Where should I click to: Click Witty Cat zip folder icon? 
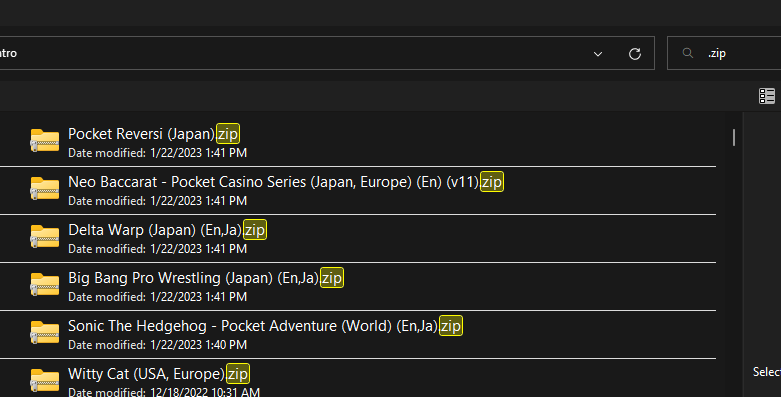45,380
